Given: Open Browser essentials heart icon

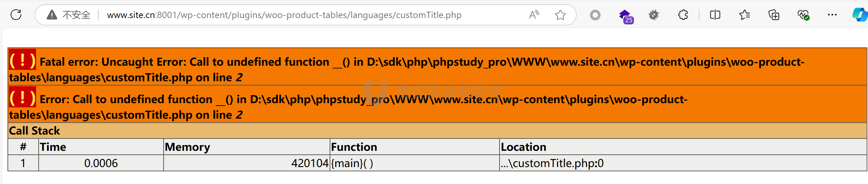Looking at the screenshot, I should [803, 15].
